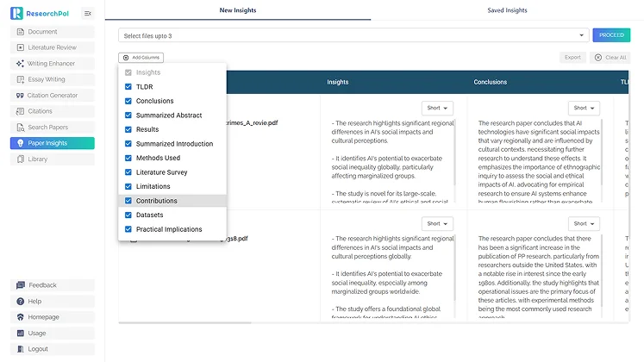Click the Citations icon in sidebar
The width and height of the screenshot is (644, 362).
click(20, 111)
